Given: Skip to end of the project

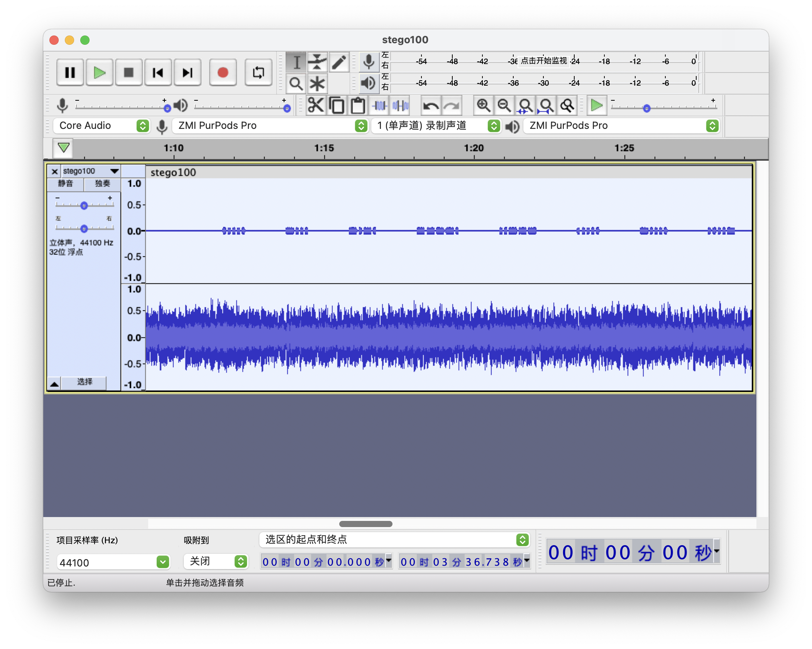Looking at the screenshot, I should click(x=188, y=73).
